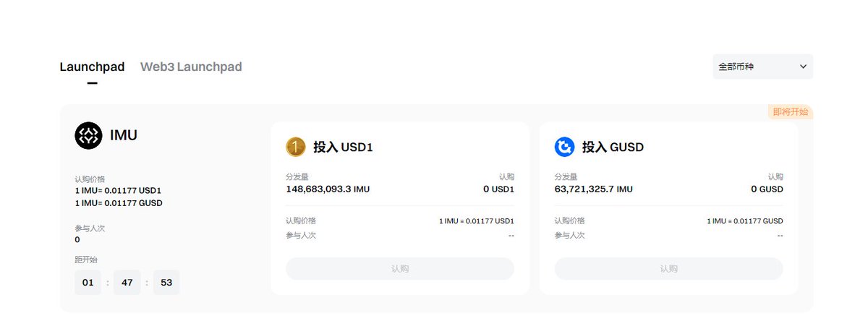
Task: Select the 投入 USD1 card heading
Action: coord(343,147)
